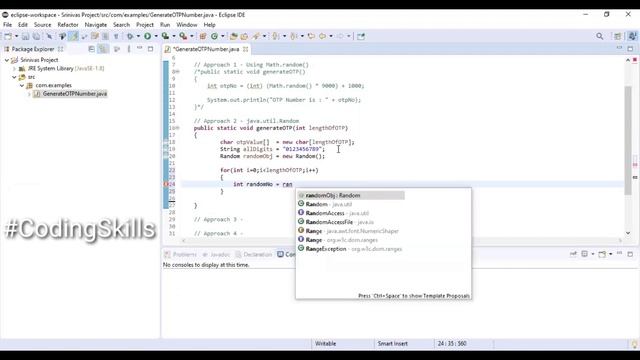640x360 pixels.
Task: Click the External Tools run icon
Action: coord(183,36)
